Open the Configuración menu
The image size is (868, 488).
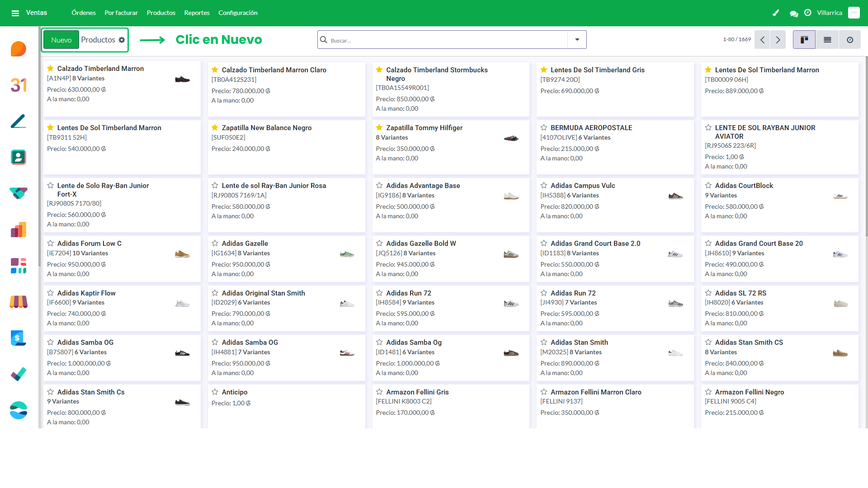click(238, 13)
